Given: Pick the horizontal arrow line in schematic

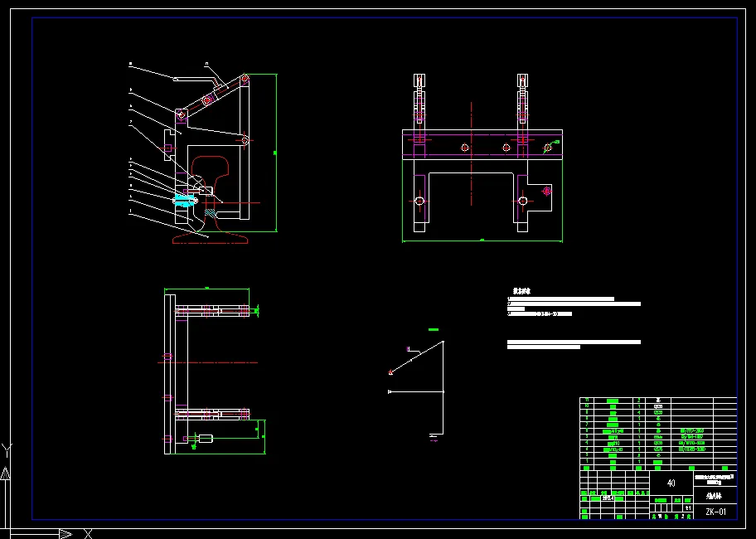Looking at the screenshot, I should 415,392.
